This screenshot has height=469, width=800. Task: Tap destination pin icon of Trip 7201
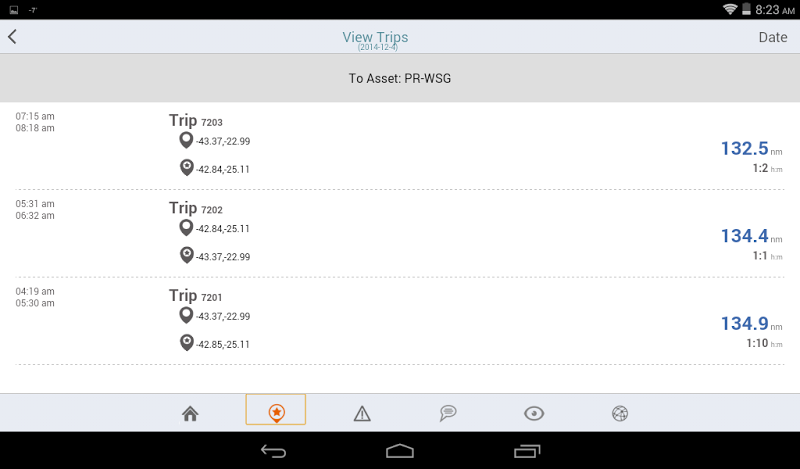[187, 342]
